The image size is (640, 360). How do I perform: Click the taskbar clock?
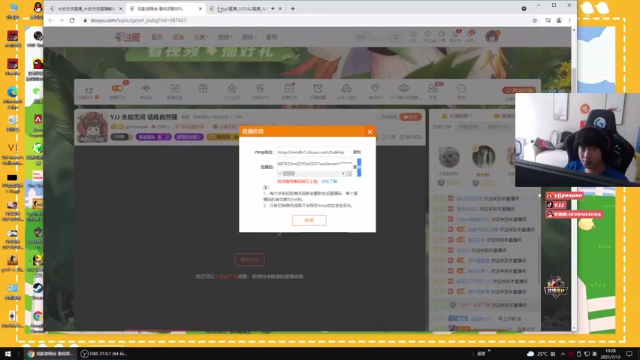pyautogui.click(x=611, y=353)
